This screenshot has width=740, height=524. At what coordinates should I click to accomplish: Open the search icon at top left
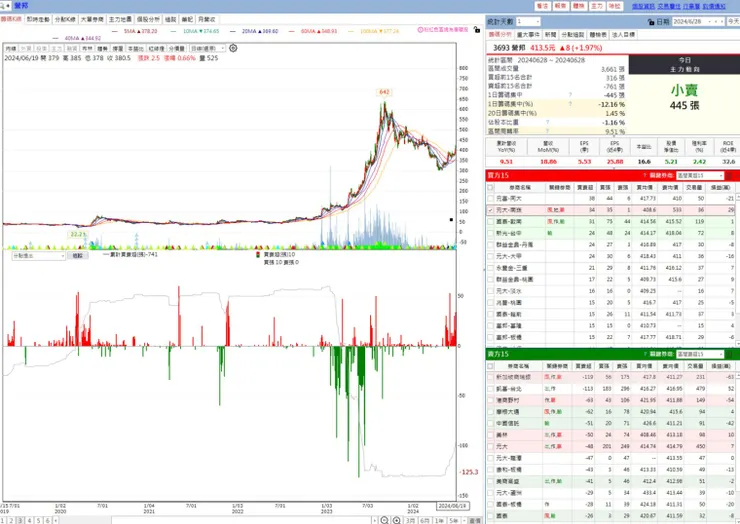pos(3,6)
